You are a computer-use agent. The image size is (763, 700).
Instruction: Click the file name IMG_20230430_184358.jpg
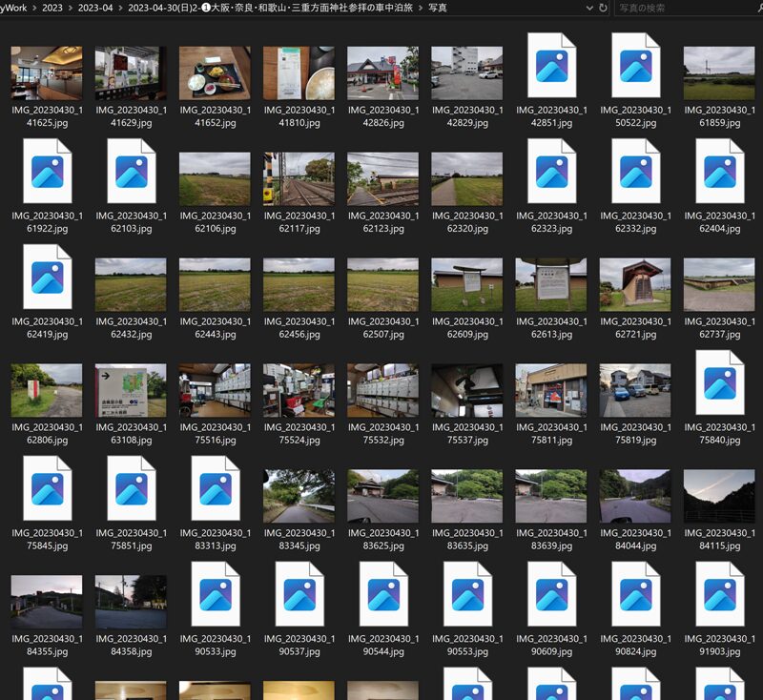(x=132, y=645)
